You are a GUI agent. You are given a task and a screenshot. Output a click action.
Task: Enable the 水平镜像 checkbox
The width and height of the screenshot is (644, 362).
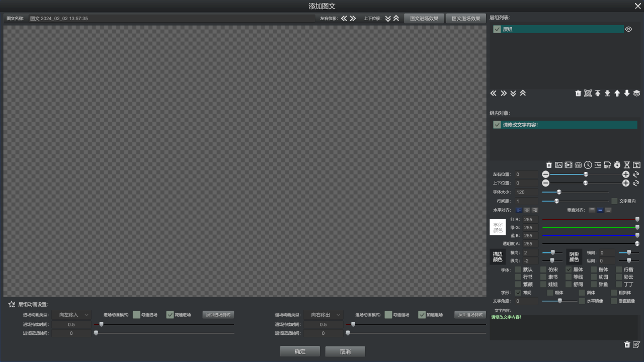[582, 301]
